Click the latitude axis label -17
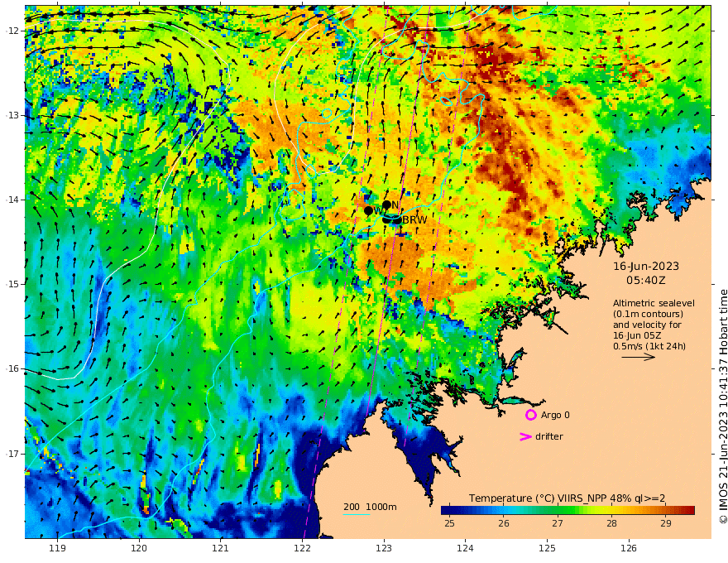This screenshot has width=728, height=563. (x=12, y=454)
